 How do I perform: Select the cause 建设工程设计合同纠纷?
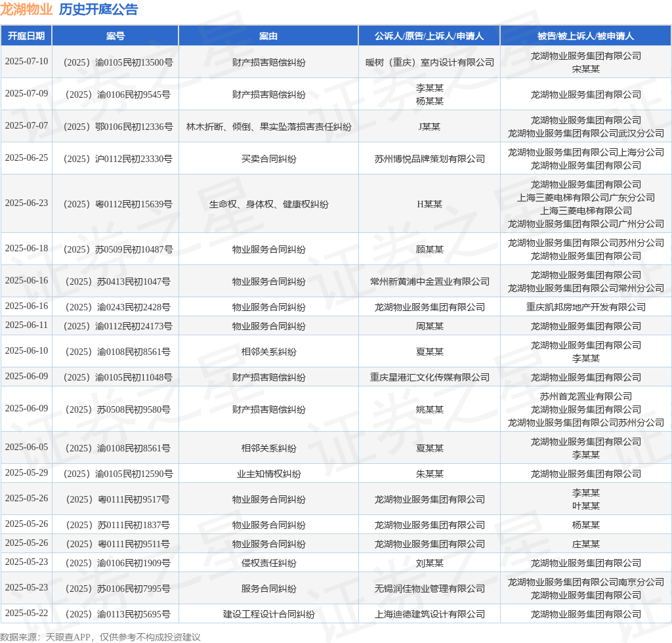click(268, 615)
